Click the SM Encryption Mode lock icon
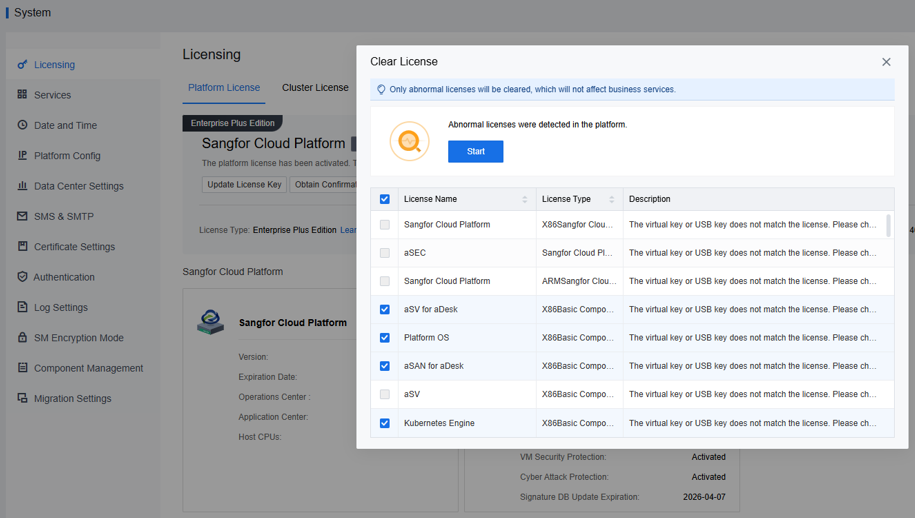Image resolution: width=915 pixels, height=518 pixels. tap(22, 337)
